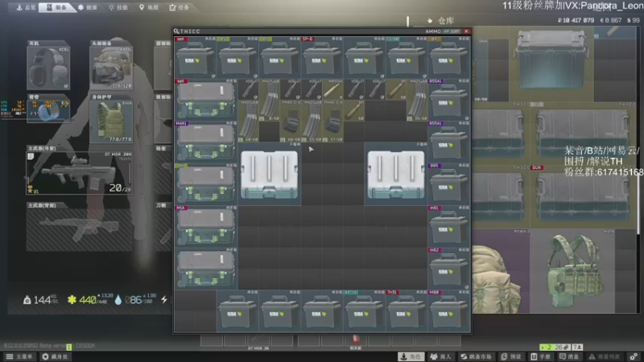This screenshot has height=362, width=644.
Task: Open the 预设 presets screen
Action: (x=511, y=356)
